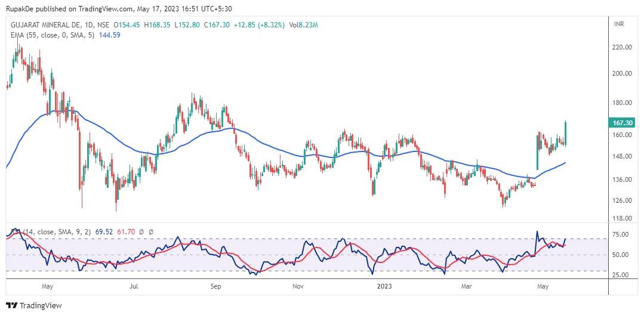Click the Nov label on time axis

299,286
